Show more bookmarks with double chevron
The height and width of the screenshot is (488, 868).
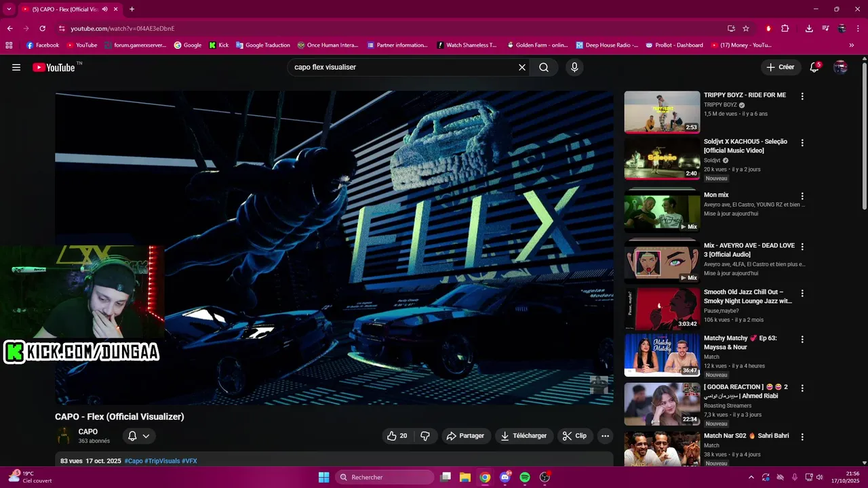(x=852, y=45)
